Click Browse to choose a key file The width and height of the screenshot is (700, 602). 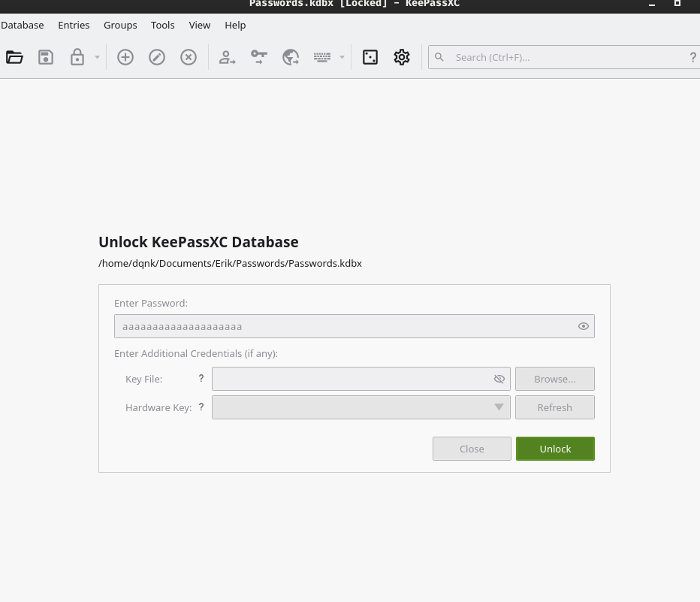tap(554, 379)
